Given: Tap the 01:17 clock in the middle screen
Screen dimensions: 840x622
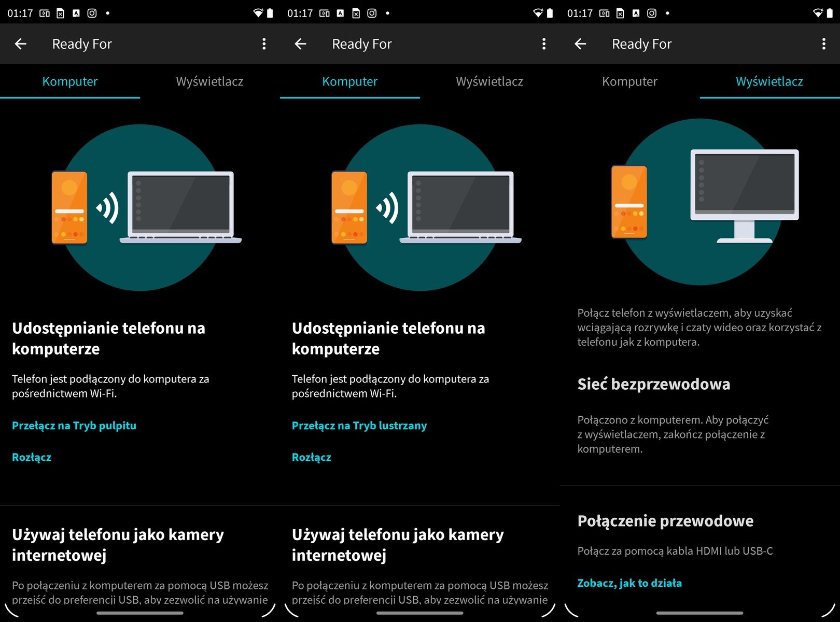Looking at the screenshot, I should point(300,13).
